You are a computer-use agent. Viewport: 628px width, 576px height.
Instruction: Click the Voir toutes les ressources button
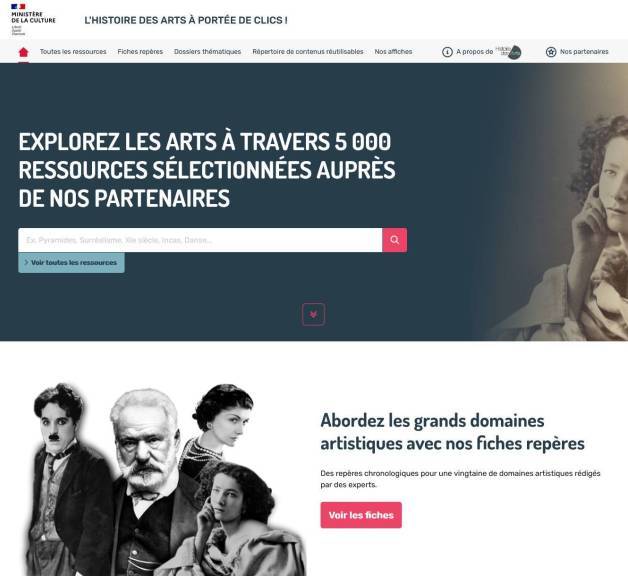click(x=71, y=263)
